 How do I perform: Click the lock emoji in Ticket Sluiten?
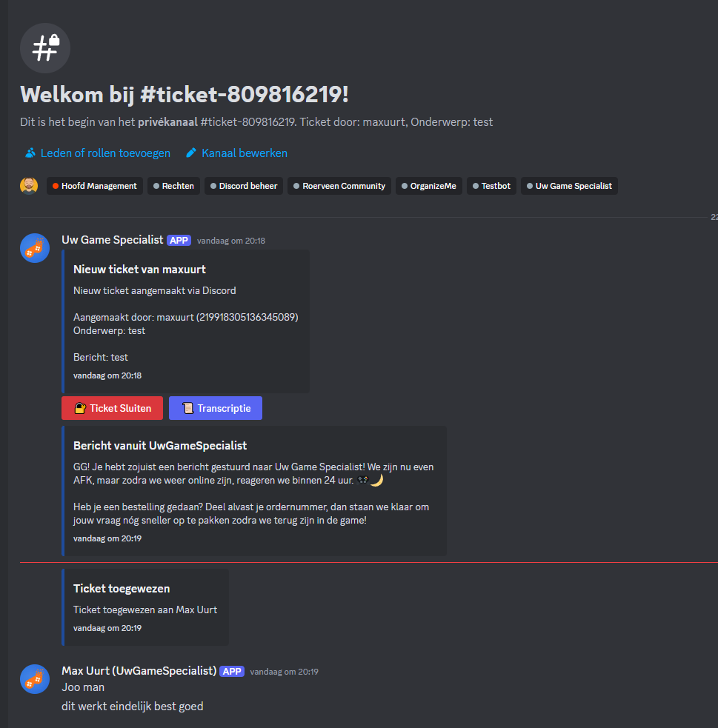click(x=80, y=408)
